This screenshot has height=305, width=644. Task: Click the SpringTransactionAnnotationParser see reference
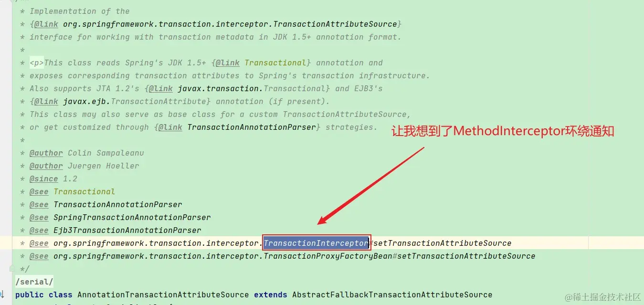pos(132,217)
